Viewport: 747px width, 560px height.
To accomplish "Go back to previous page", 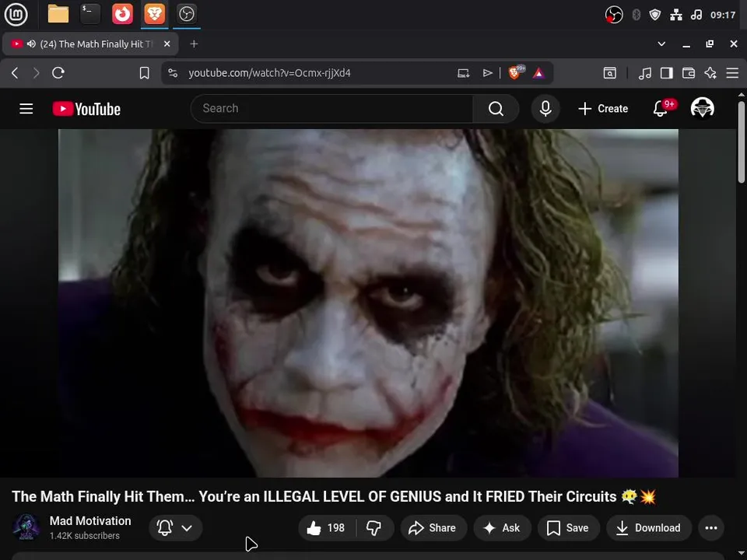I will (x=15, y=73).
